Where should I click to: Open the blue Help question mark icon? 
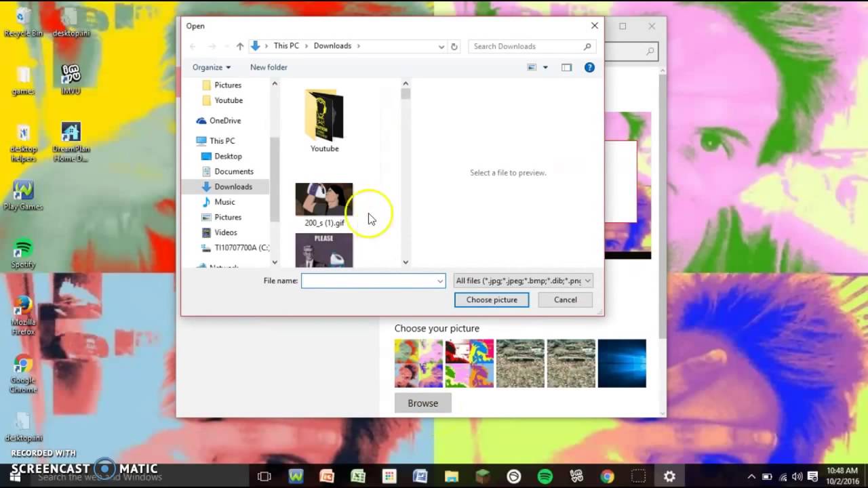tap(589, 67)
